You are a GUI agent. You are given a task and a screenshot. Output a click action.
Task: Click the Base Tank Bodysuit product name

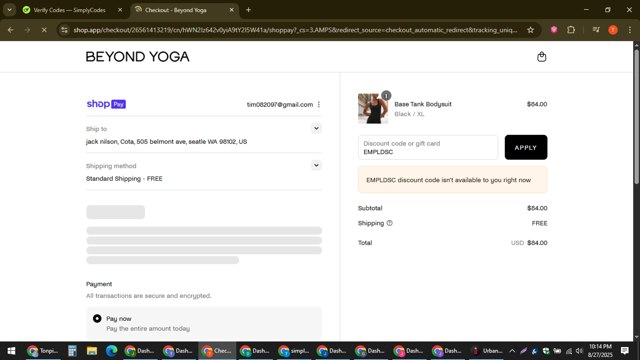coord(423,104)
